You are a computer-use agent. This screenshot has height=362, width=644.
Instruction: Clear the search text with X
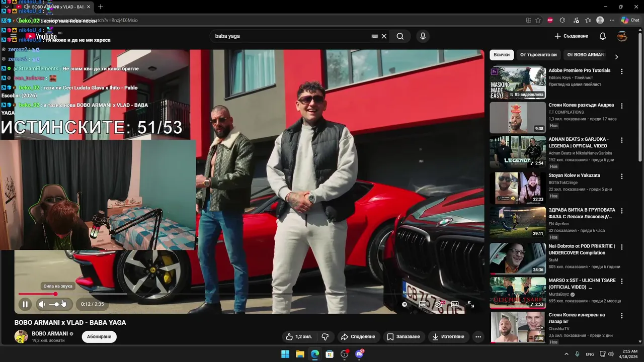click(x=384, y=36)
